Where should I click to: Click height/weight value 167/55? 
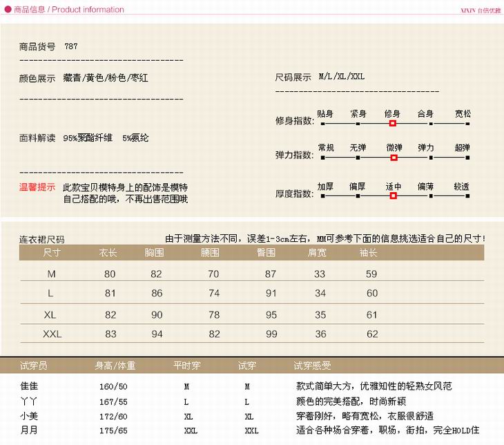113,402
